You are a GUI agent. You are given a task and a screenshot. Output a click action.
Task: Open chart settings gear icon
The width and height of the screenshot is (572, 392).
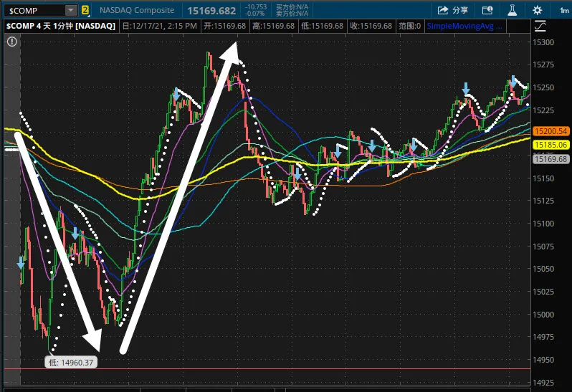click(x=538, y=10)
